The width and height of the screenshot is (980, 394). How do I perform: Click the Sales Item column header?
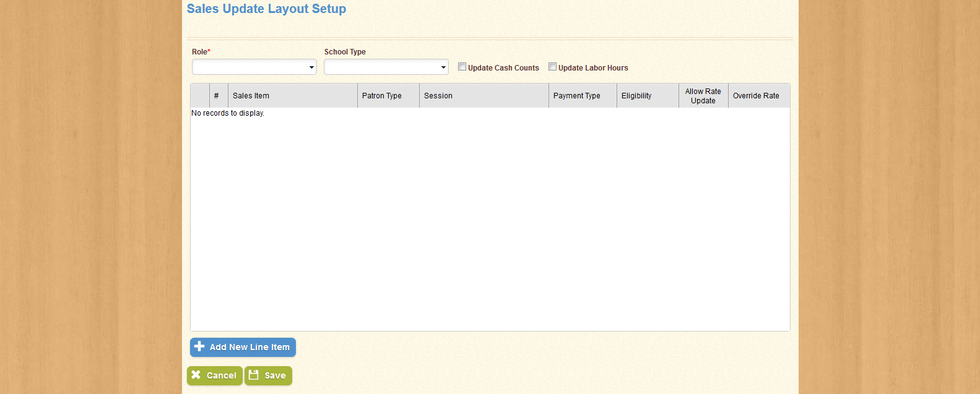point(251,96)
